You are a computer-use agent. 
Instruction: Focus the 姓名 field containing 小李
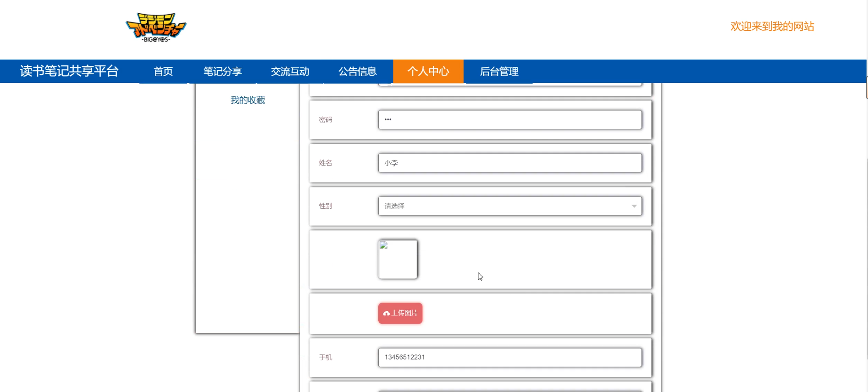tap(510, 163)
